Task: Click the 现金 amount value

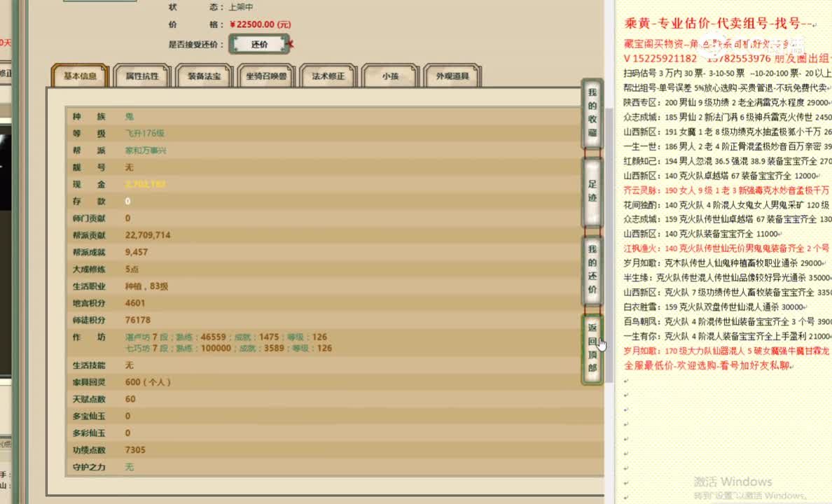Action: (x=146, y=184)
